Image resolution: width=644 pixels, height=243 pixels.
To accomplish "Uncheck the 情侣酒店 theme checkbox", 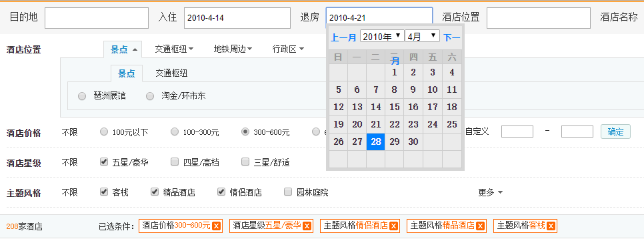I will [x=221, y=192].
